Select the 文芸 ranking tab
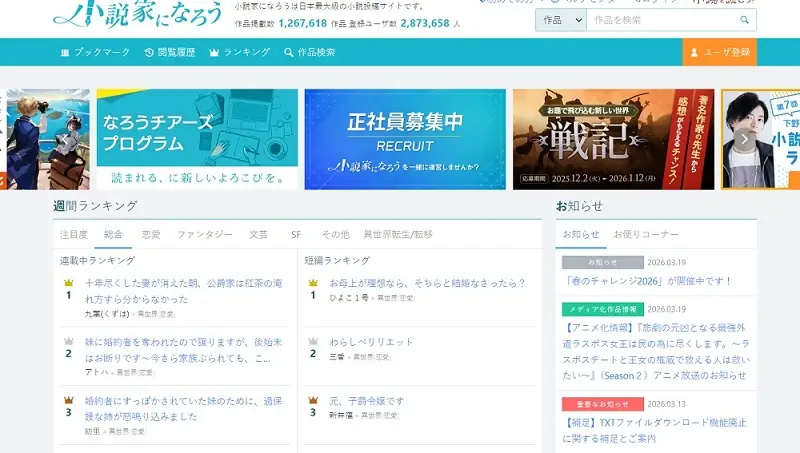This screenshot has width=800, height=453. tap(259, 234)
